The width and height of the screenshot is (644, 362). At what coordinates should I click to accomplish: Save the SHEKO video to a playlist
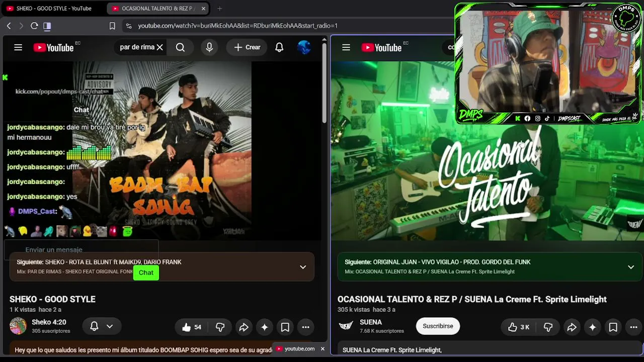coord(285,327)
